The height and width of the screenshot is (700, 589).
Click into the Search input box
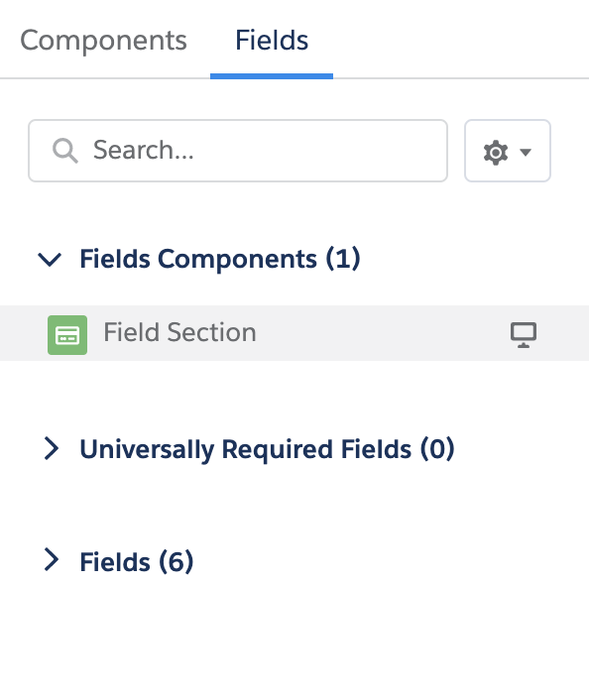[238, 151]
